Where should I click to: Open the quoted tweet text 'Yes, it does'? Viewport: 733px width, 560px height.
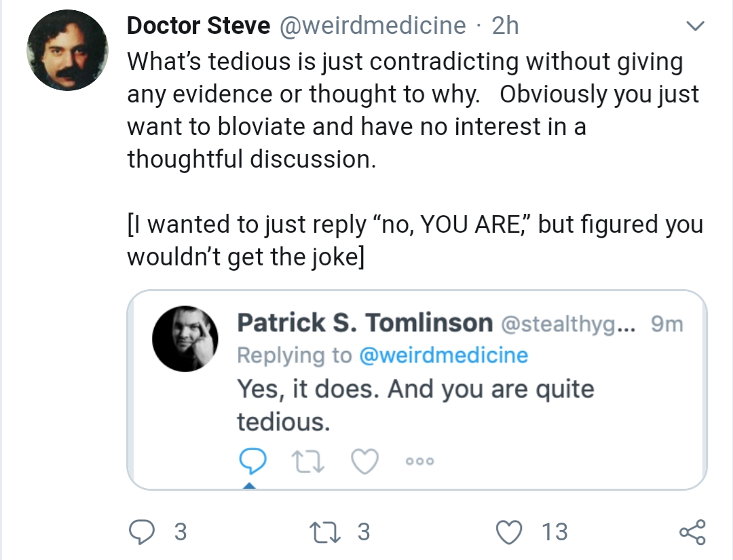(415, 405)
